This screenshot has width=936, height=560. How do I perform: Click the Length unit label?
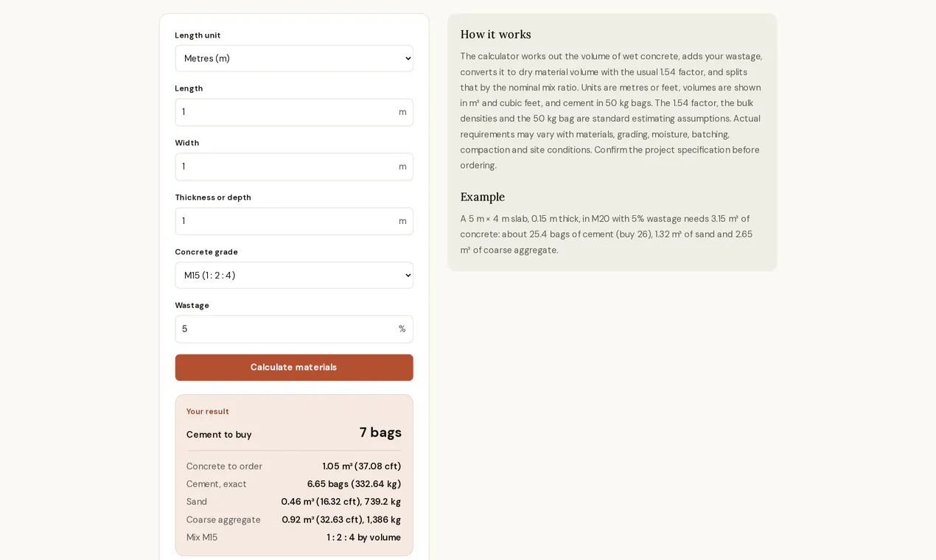coord(198,35)
